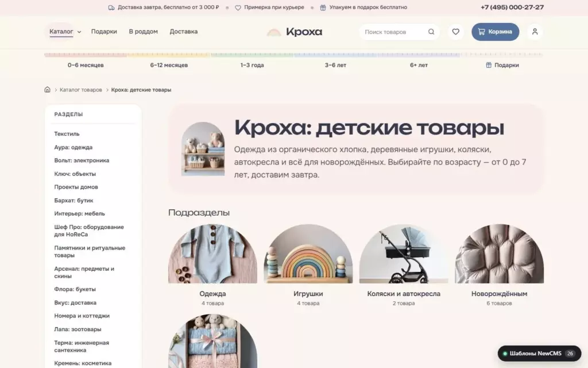The height and width of the screenshot is (368, 588).
Task: Select the 6+ лет age tab
Action: (419, 65)
